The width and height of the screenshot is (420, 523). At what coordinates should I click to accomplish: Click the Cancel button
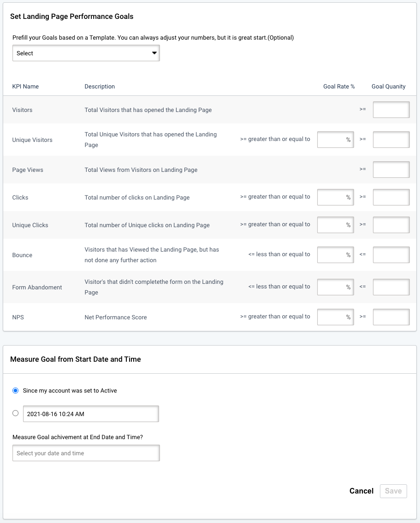click(x=361, y=491)
